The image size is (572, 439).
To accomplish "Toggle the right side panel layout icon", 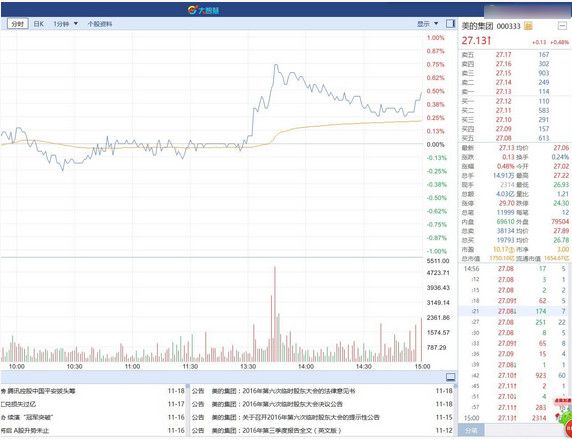I will (x=451, y=24).
